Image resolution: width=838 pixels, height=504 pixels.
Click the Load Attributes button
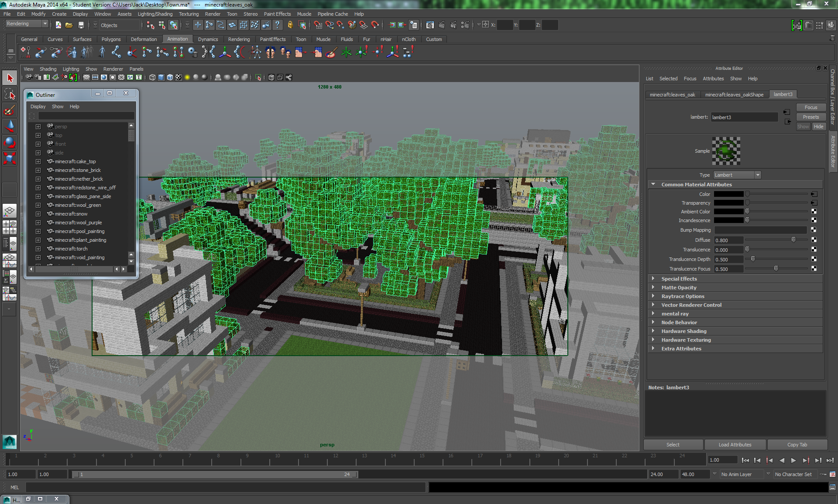tap(735, 445)
